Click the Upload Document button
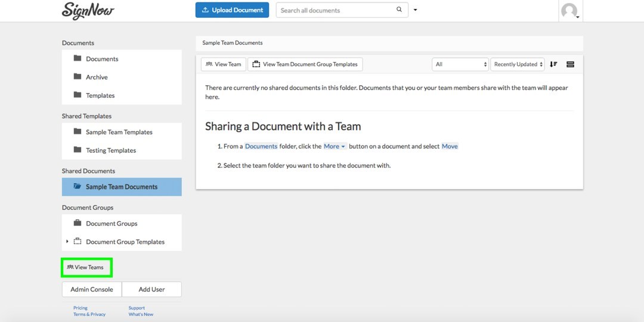This screenshot has height=322, width=644. point(232,10)
